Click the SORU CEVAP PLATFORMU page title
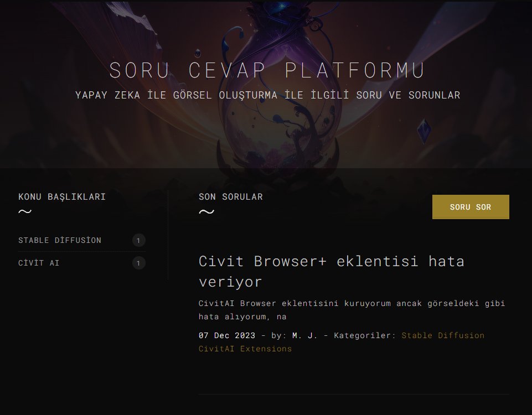 (267, 70)
